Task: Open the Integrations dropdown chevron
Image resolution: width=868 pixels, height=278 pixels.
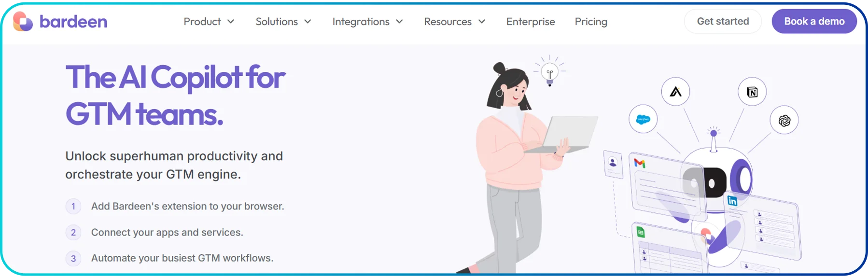Action: (399, 22)
